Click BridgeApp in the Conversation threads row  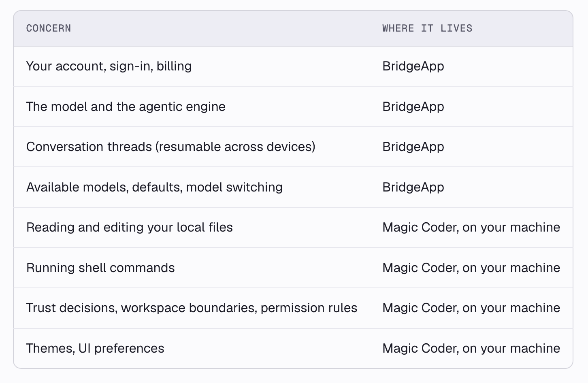pyautogui.click(x=413, y=147)
